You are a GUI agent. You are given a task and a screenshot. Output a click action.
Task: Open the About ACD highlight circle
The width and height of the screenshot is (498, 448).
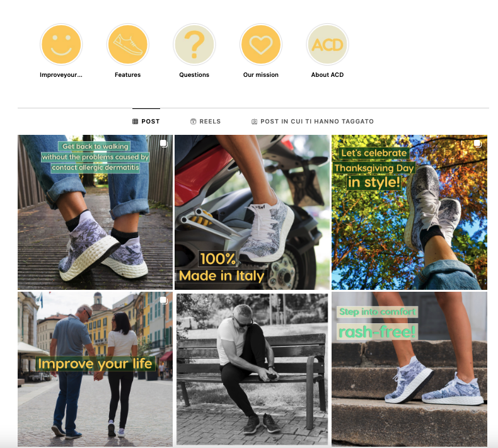click(x=327, y=45)
